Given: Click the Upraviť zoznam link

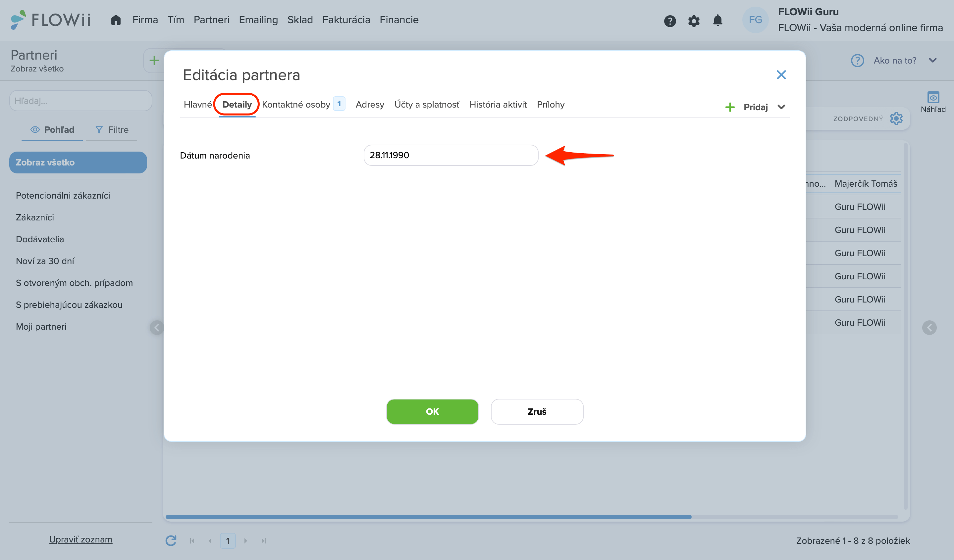Looking at the screenshot, I should tap(80, 539).
